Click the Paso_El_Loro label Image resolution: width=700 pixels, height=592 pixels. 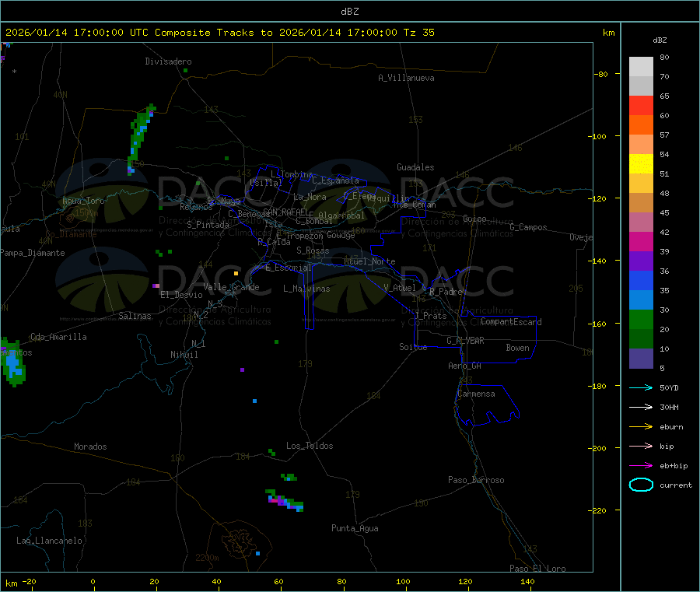click(537, 569)
